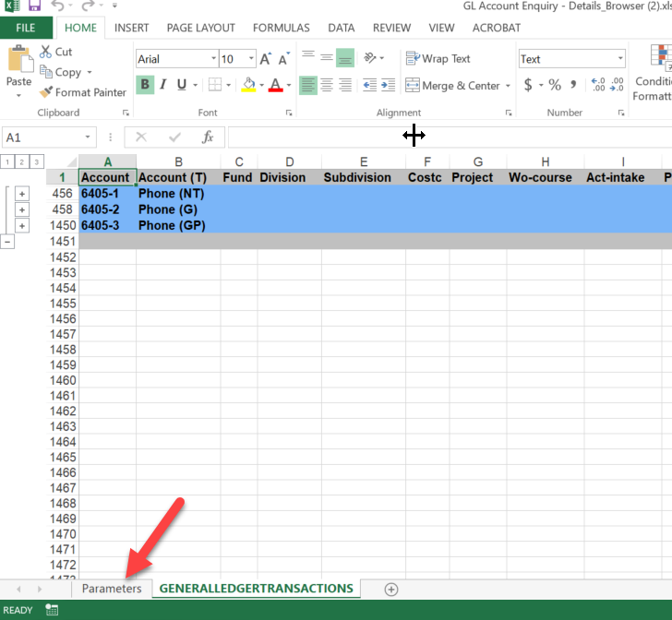Image resolution: width=672 pixels, height=620 pixels.
Task: Click Increase Decimal icon
Action: pos(598,85)
